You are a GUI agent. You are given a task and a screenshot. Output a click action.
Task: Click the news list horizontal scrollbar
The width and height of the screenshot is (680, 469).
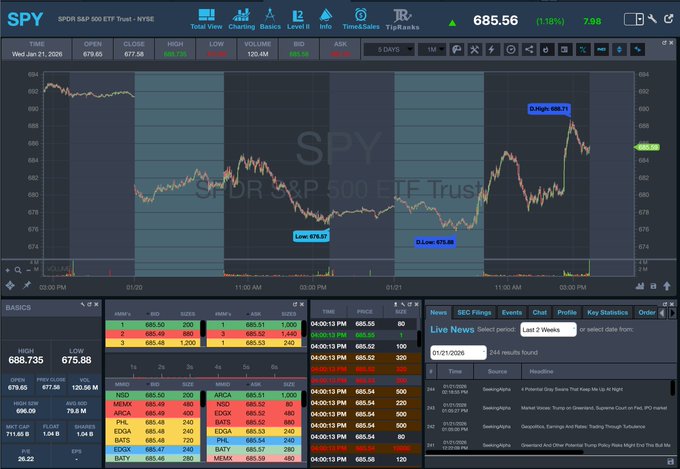(x=504, y=452)
